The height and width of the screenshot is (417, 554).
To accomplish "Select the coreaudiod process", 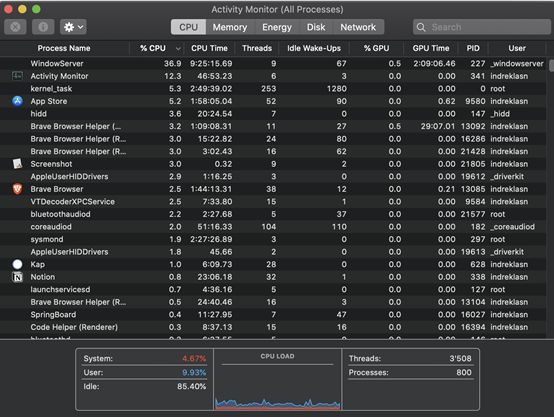I will tap(273, 227).
